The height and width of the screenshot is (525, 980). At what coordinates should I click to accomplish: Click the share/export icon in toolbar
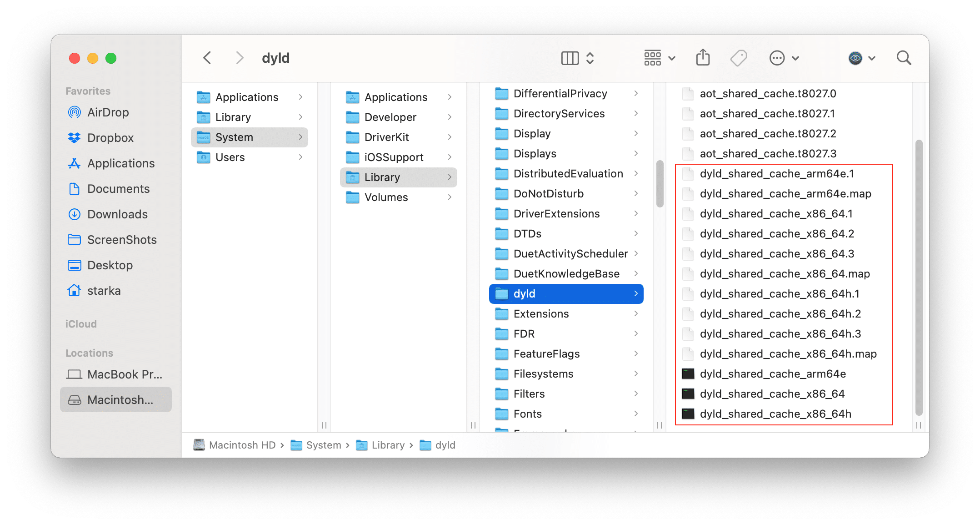coord(703,57)
